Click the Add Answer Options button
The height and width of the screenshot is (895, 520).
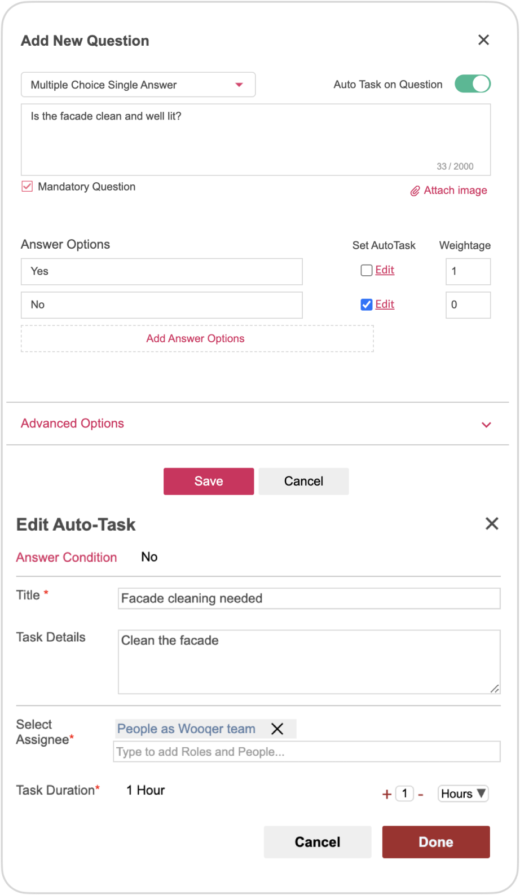pyautogui.click(x=197, y=338)
